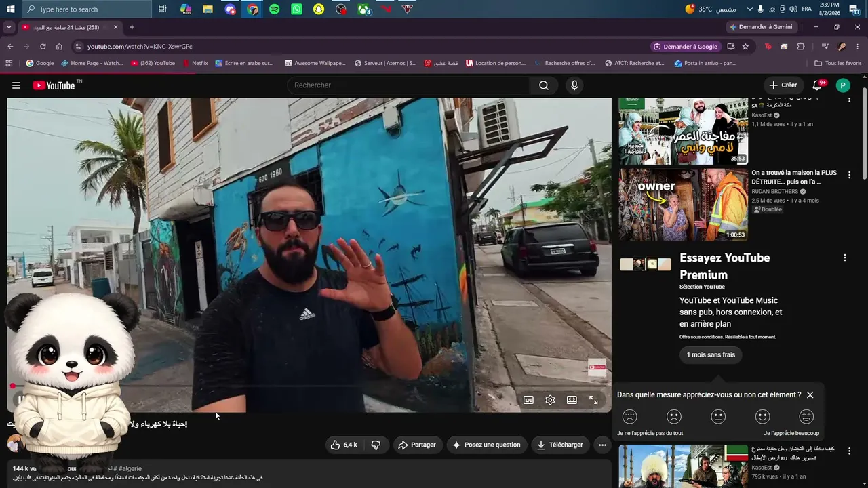Expand the Chrome tab search dropdown

coord(9,27)
